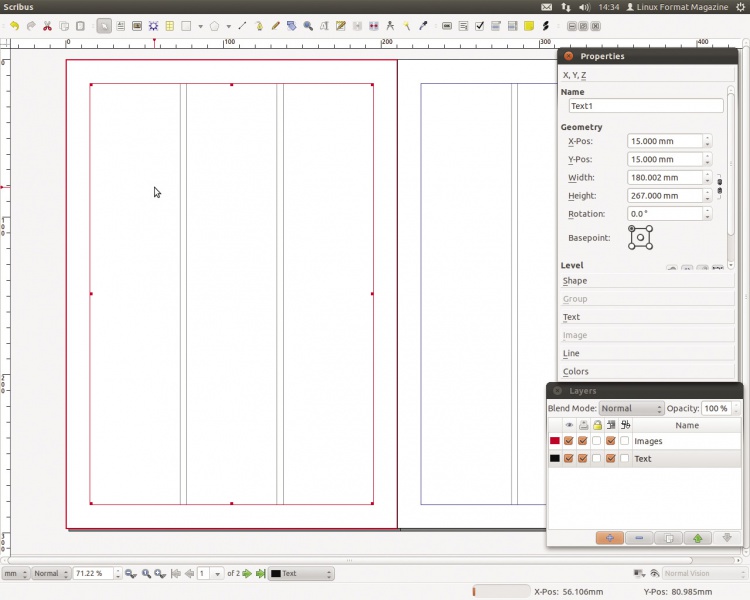Lock the Text layer
The height and width of the screenshot is (600, 750).
[596, 458]
